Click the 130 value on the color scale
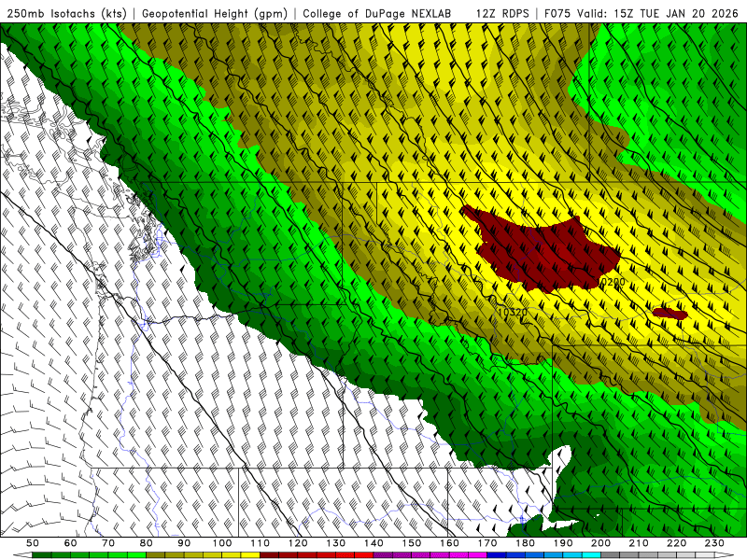Screen dimensions: 747x560 coord(336,543)
